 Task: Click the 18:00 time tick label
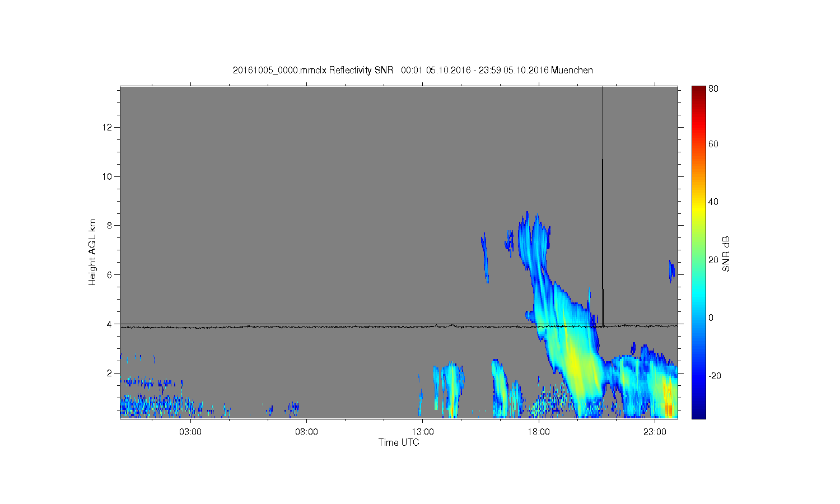tap(539, 432)
